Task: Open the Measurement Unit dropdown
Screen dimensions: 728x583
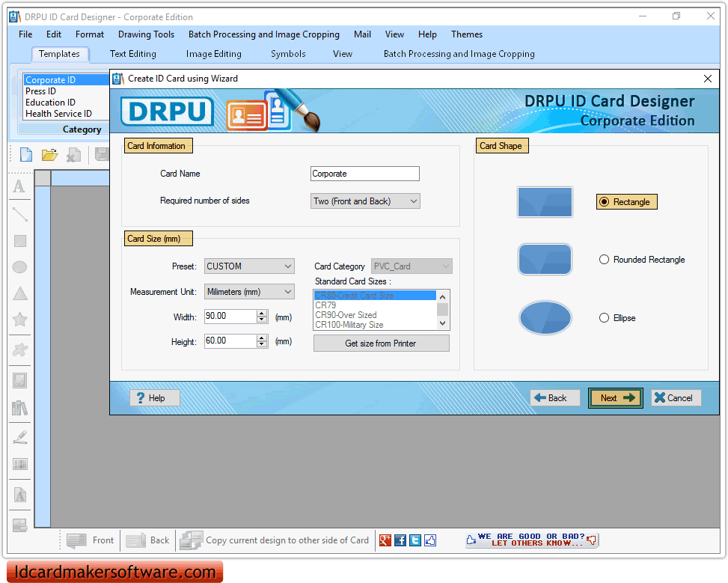Action: pyautogui.click(x=287, y=291)
